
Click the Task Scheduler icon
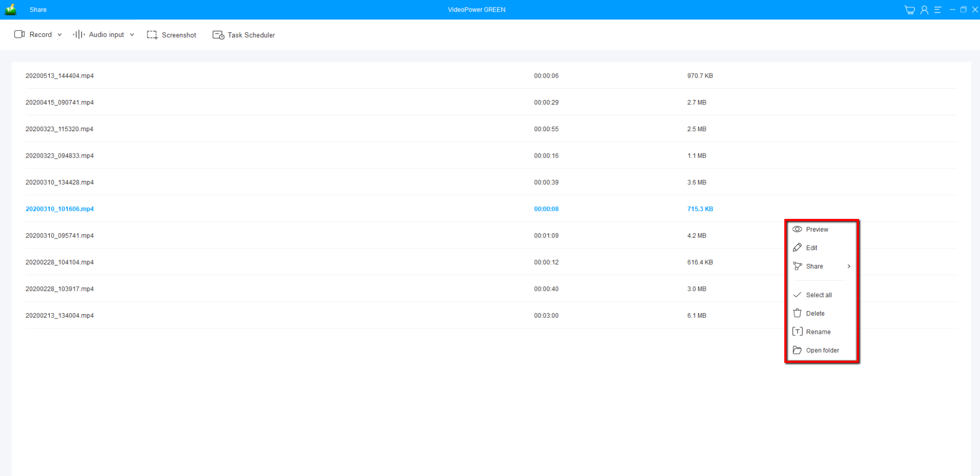point(218,35)
